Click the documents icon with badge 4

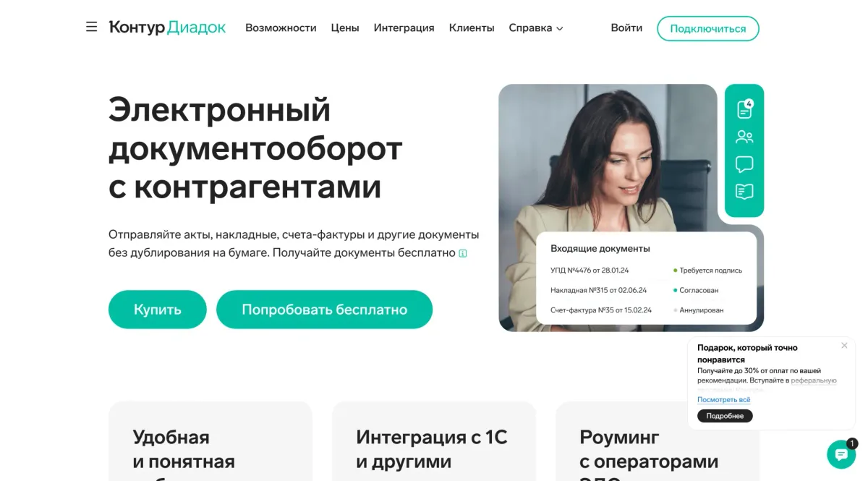[x=744, y=108]
